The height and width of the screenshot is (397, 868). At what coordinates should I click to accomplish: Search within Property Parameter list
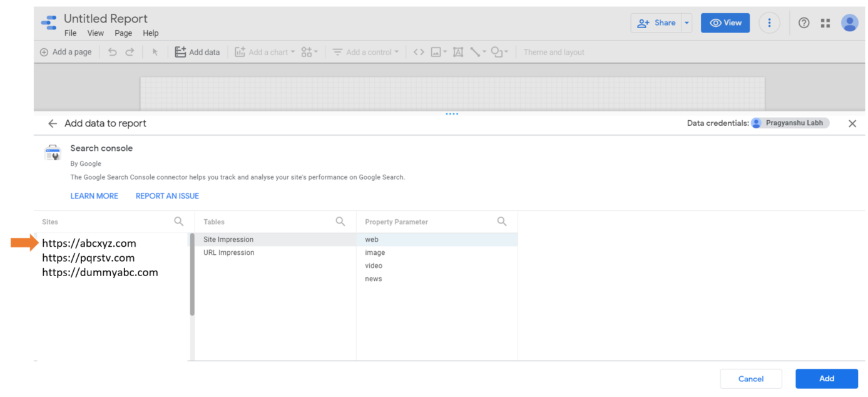[502, 221]
